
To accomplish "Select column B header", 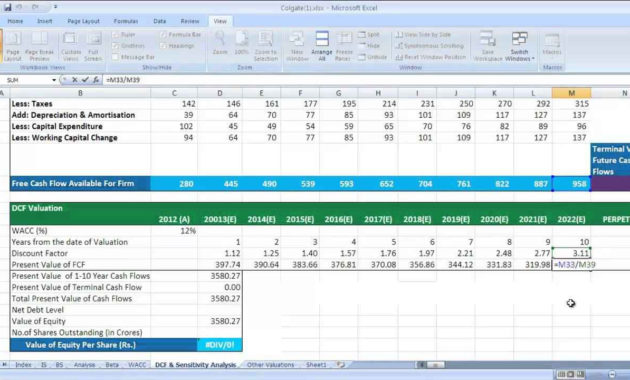I will (80, 93).
